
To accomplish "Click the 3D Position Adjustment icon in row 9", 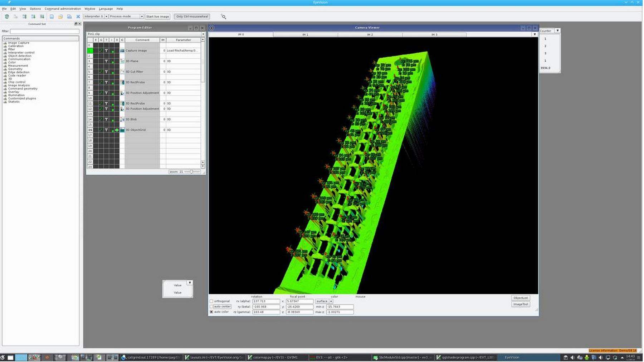I will tap(122, 93).
